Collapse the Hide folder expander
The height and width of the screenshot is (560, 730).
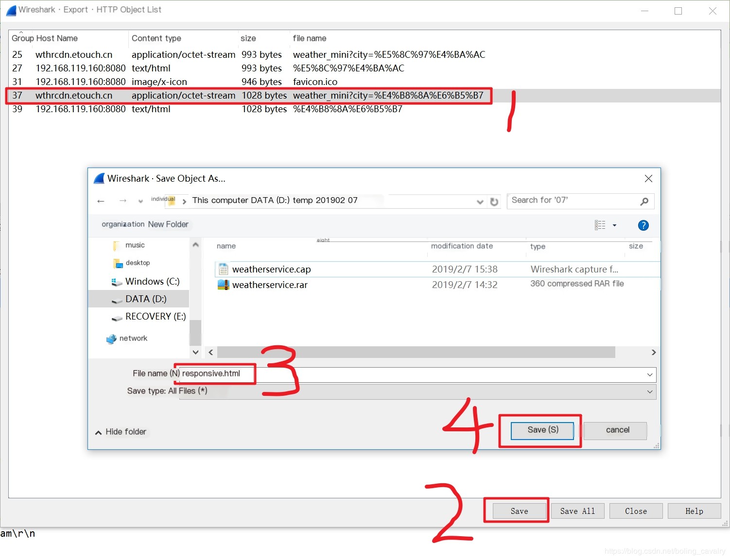(121, 432)
